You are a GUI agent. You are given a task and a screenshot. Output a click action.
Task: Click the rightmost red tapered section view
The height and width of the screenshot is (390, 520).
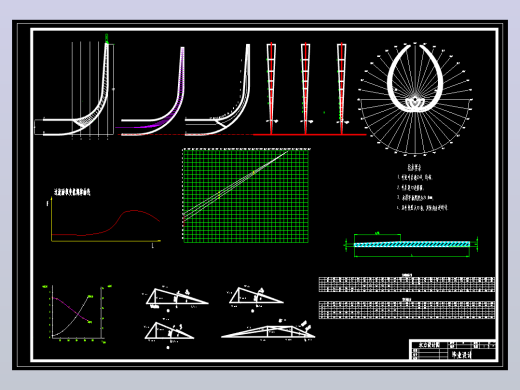click(341, 89)
